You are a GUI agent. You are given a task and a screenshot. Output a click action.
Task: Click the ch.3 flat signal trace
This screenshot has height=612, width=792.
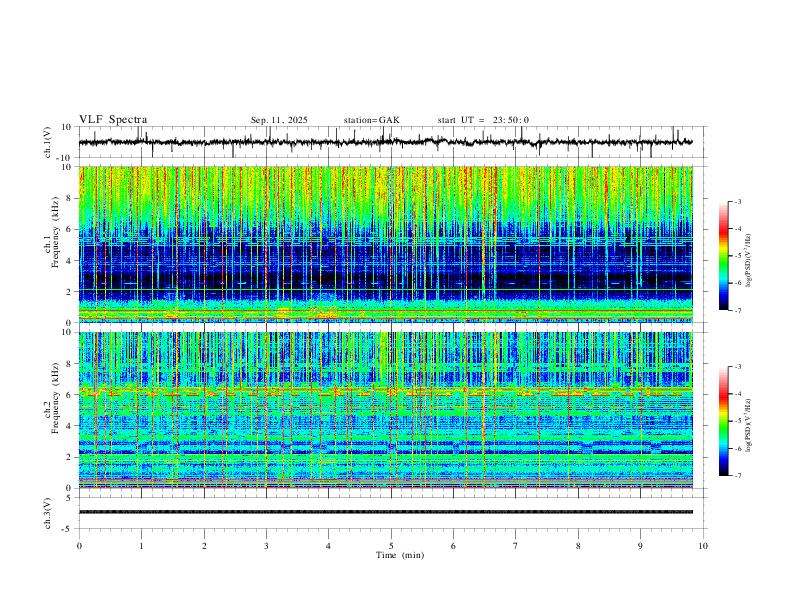pyautogui.click(x=385, y=512)
